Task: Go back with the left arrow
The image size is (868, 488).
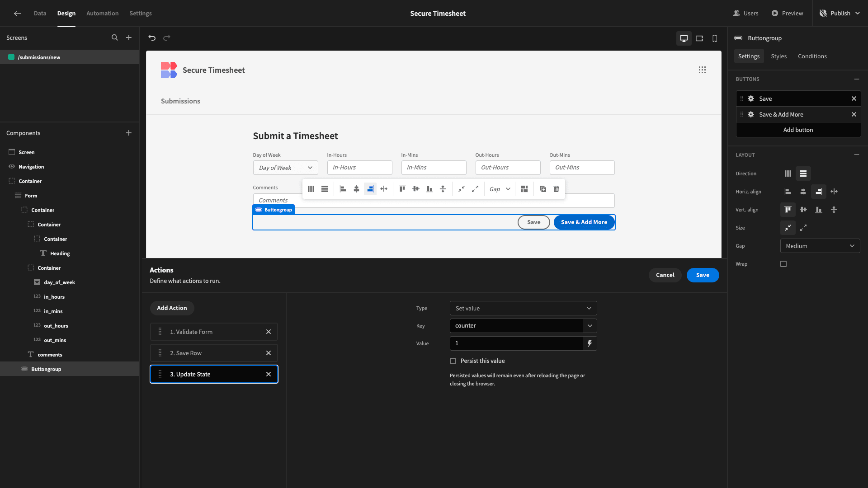Action: pos(17,14)
